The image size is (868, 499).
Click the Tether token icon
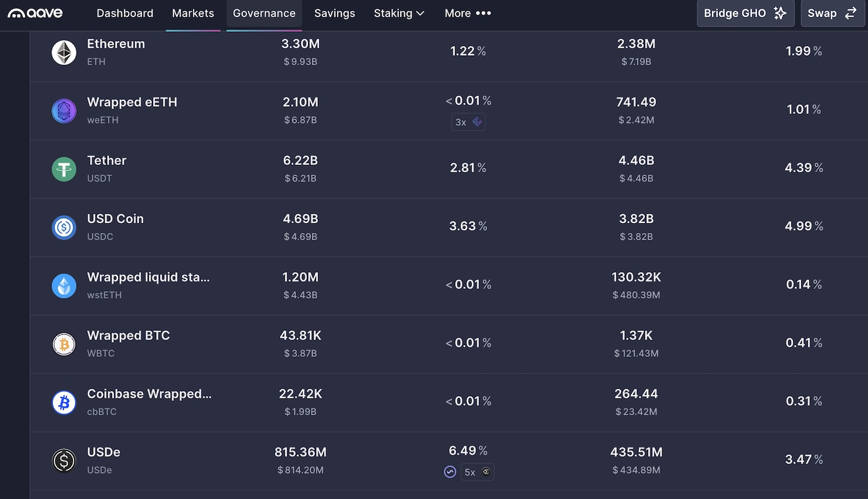64,169
